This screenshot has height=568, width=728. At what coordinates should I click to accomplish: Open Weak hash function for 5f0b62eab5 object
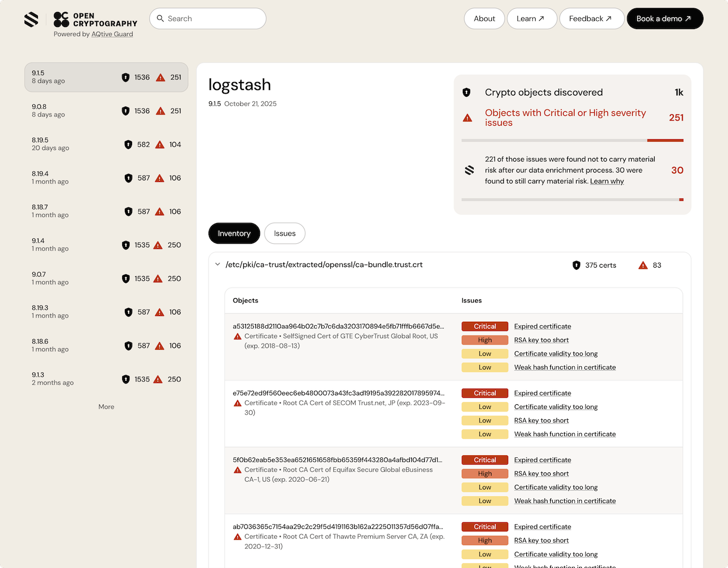(x=565, y=501)
